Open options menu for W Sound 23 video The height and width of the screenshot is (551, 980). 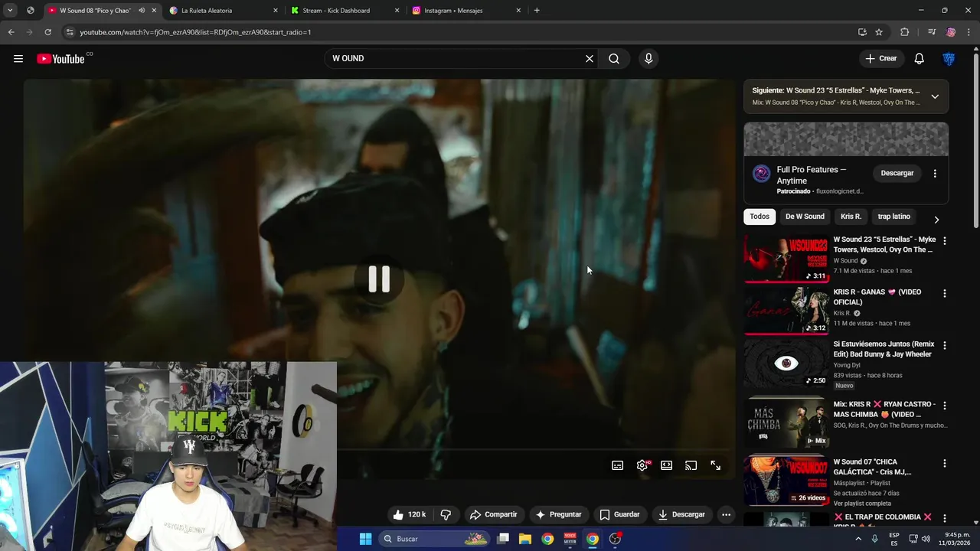[945, 241]
